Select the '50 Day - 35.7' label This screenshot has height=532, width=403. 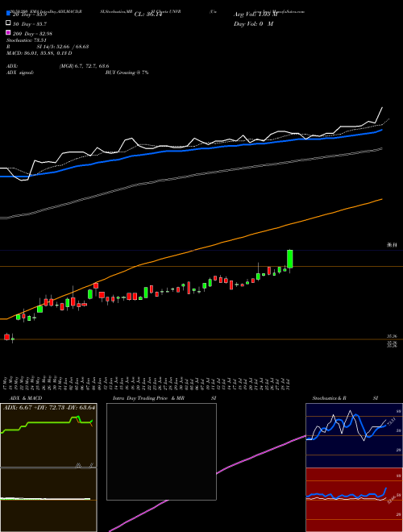(30, 24)
